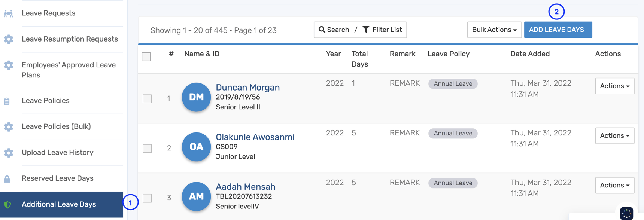The height and width of the screenshot is (220, 644).
Task: Click gear icon beside Employees' Approved Leave Plans
Action: click(x=9, y=65)
